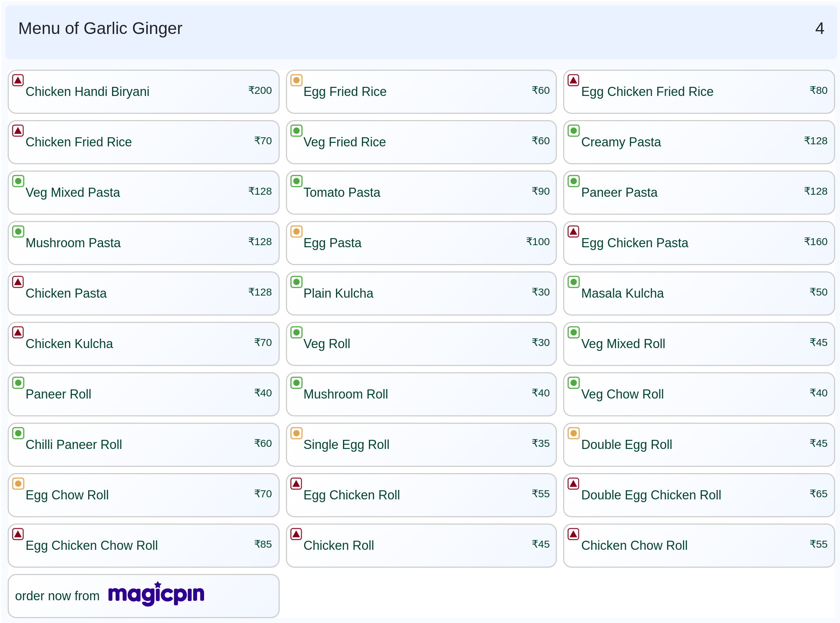Click veg icon beside Mushroom Roll
Image resolution: width=840 pixels, height=623 pixels.
[296, 383]
